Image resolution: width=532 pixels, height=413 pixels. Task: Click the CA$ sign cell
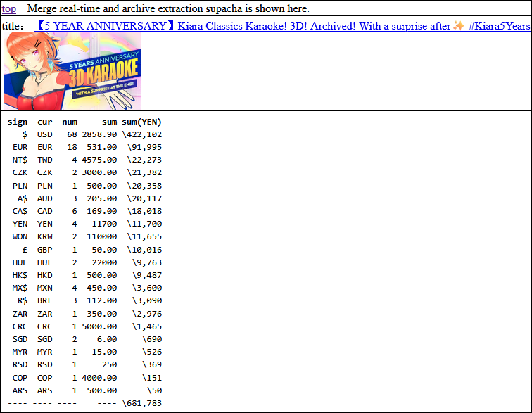[x=20, y=211]
